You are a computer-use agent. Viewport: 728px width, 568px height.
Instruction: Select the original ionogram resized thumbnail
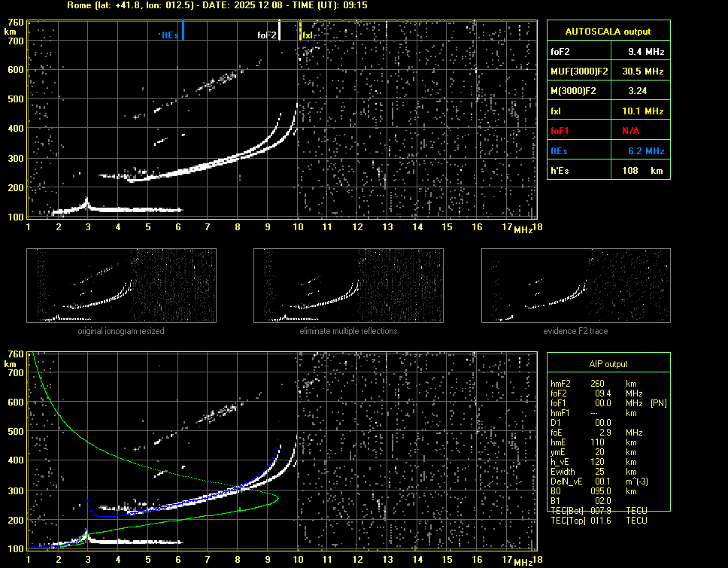coord(121,286)
